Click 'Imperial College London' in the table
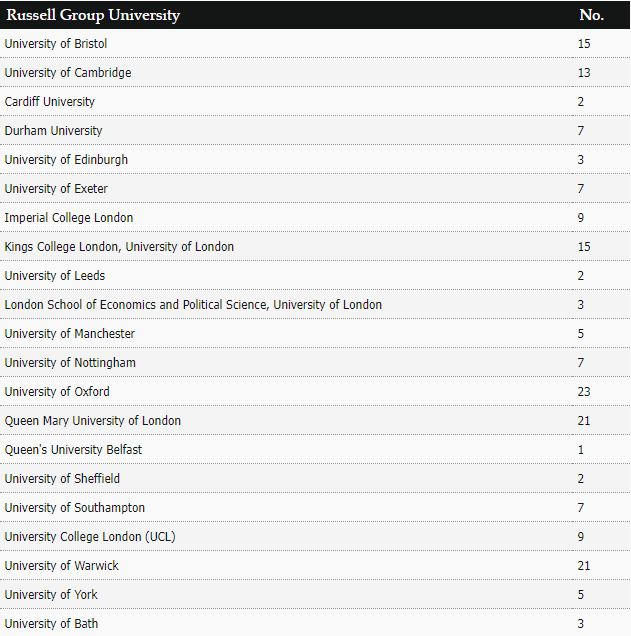The height and width of the screenshot is (636, 631). tap(69, 218)
